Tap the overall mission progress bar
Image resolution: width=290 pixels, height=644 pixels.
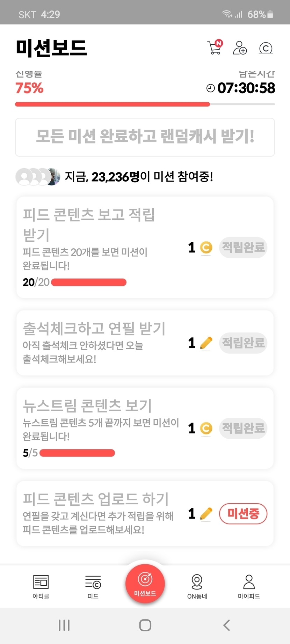pos(145,104)
